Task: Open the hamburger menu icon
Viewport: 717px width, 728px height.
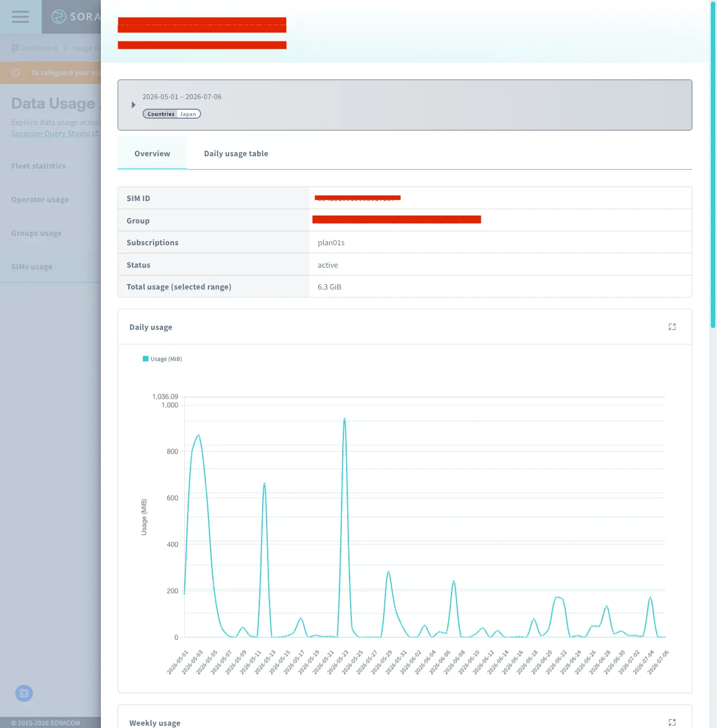Action: click(x=20, y=17)
